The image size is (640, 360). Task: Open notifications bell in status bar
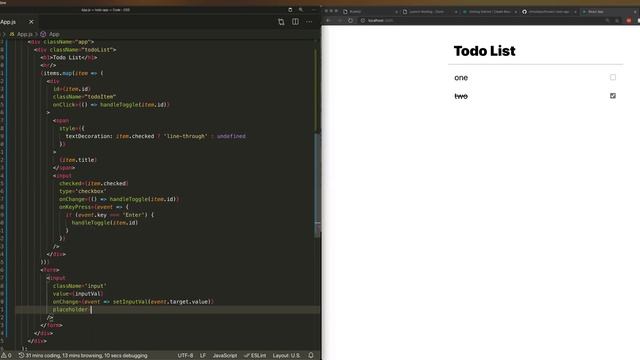click(311, 356)
